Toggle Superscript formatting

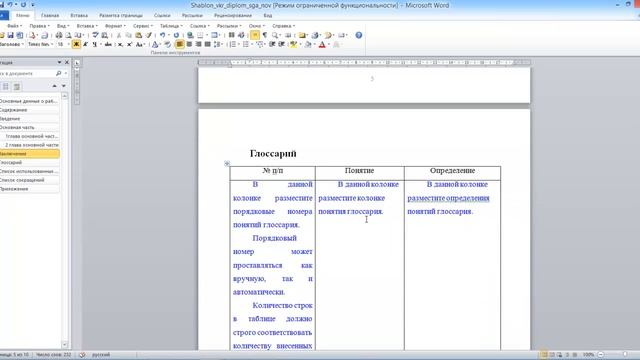tap(129, 44)
